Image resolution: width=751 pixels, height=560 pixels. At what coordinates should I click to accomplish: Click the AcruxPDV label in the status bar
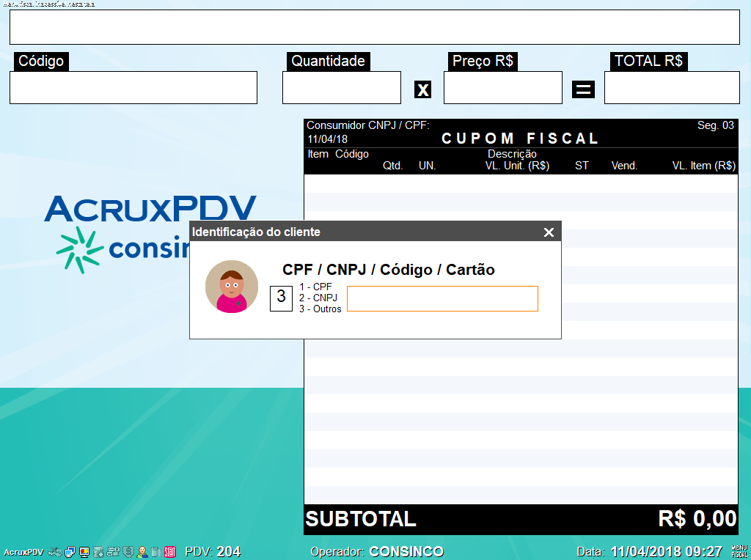(x=24, y=551)
